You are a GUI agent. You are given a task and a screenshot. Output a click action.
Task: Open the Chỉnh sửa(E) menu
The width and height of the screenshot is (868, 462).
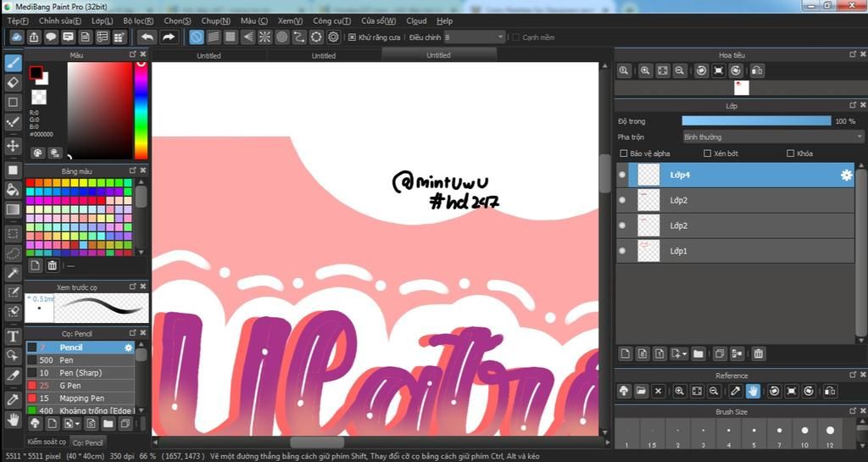[x=60, y=21]
